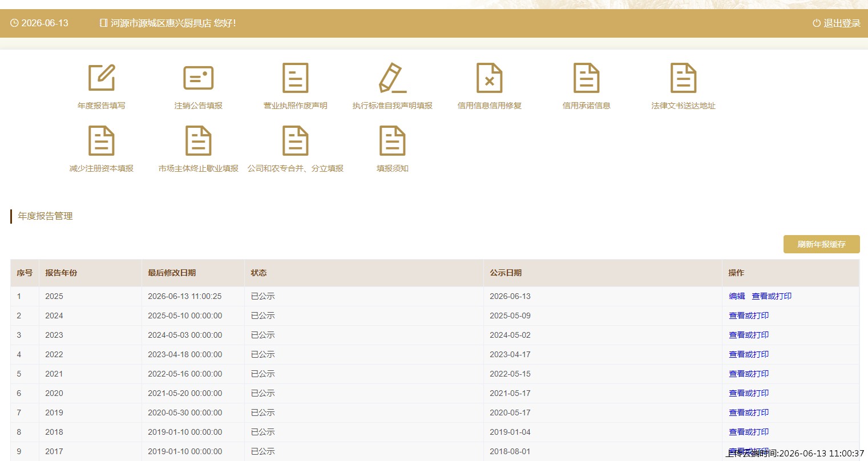The height and width of the screenshot is (461, 868).
Task: Open 查看或打印 for 2018 report
Action: [749, 432]
